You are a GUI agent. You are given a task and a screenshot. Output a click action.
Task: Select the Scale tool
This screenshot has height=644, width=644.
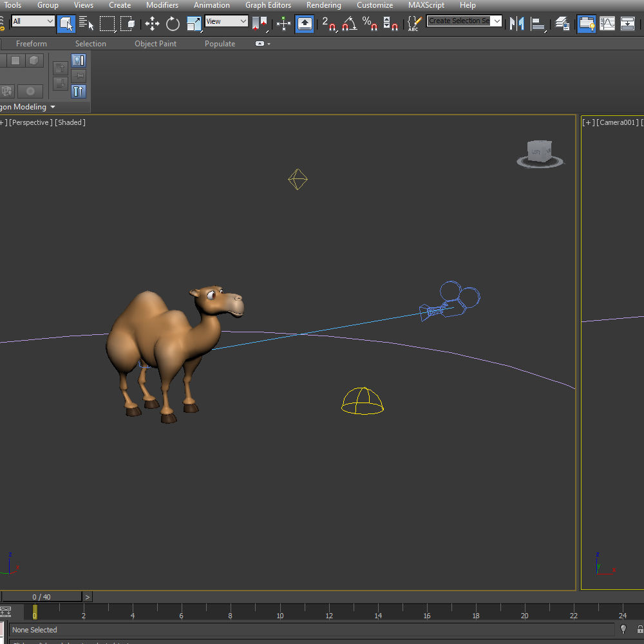[x=194, y=23]
